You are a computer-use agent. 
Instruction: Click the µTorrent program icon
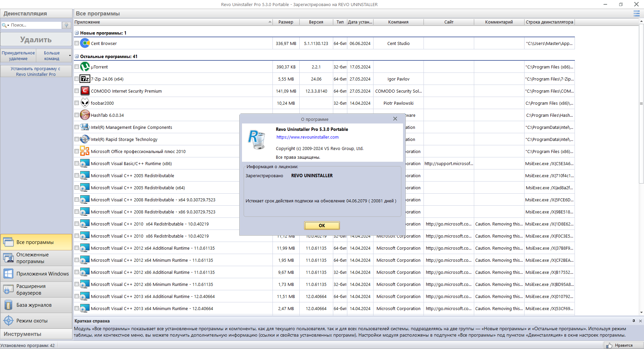85,67
